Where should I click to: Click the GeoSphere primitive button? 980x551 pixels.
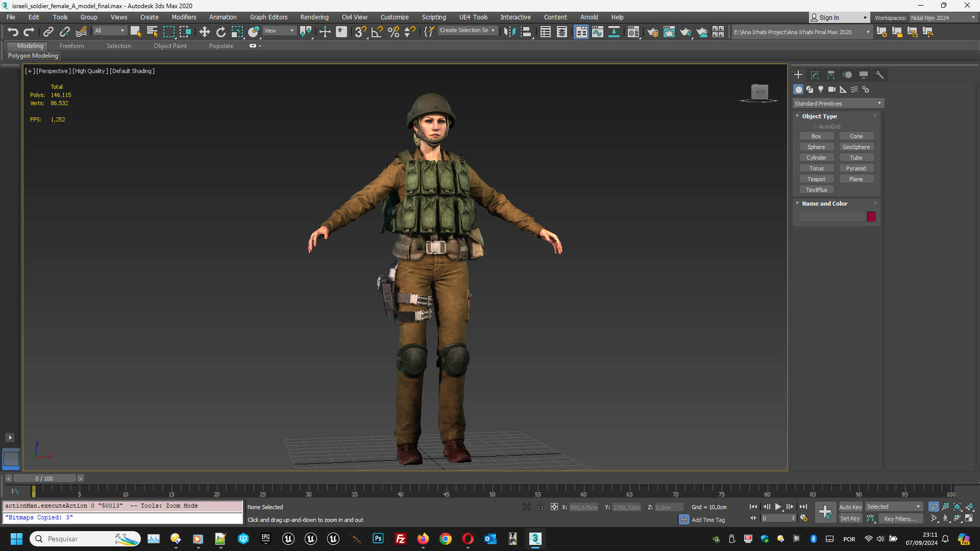856,147
